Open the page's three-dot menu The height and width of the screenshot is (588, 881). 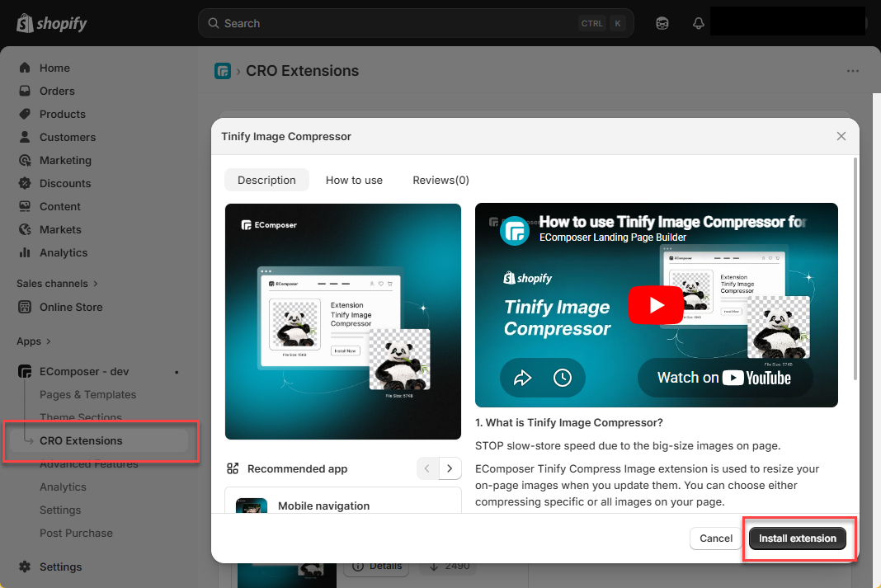click(x=853, y=71)
